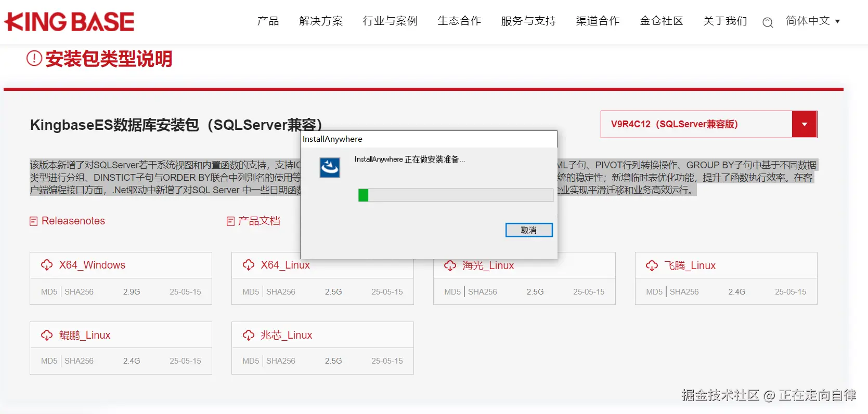
Task: Click the 安装包类型说明 heading
Action: coord(109,59)
